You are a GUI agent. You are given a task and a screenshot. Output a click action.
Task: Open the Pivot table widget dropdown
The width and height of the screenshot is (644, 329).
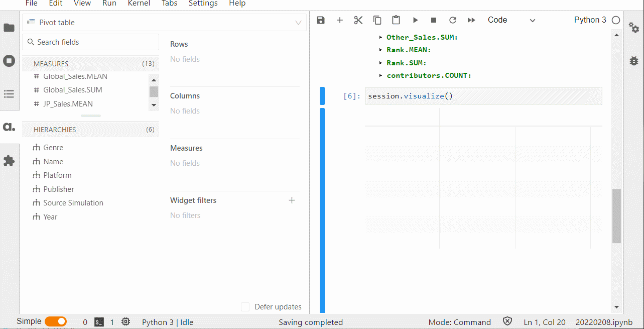(x=164, y=23)
